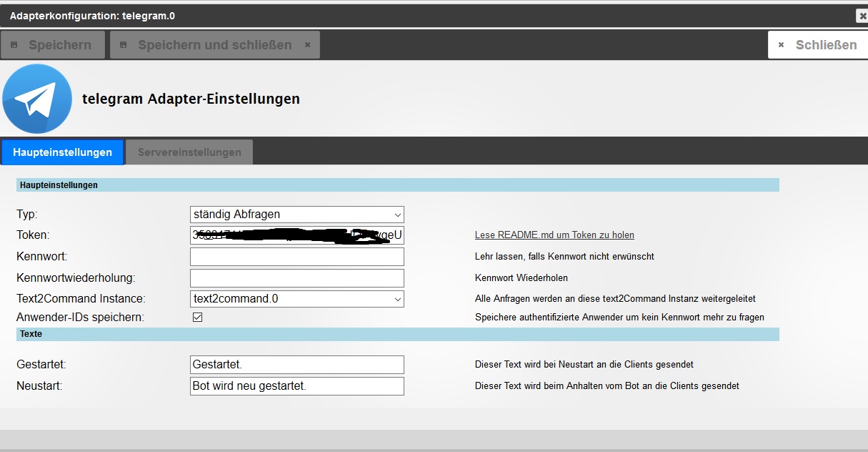Click the 'Kennwortwiederholung:' label
868x452 pixels.
click(76, 277)
